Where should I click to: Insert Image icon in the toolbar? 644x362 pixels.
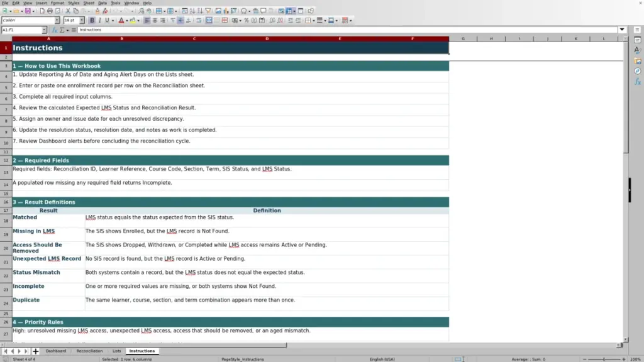[218, 11]
